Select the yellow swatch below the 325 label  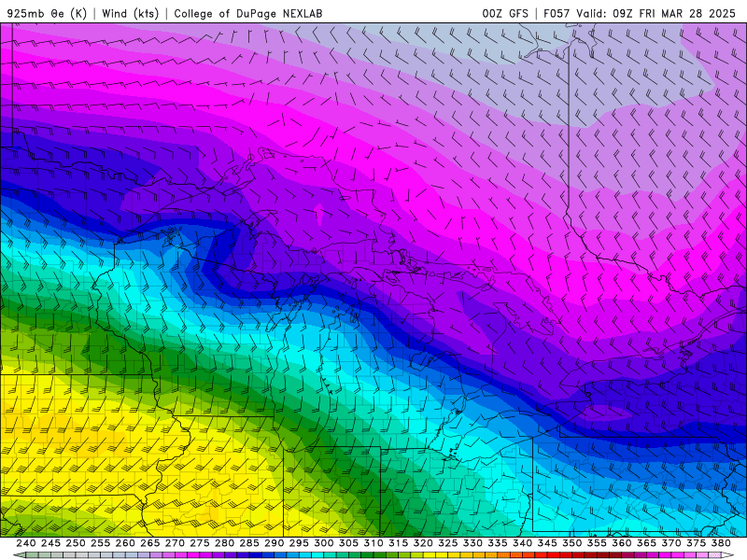(442, 555)
